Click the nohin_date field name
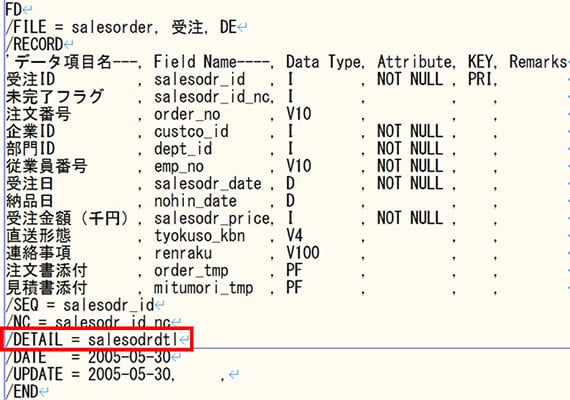This screenshot has width=570, height=400. point(196,201)
